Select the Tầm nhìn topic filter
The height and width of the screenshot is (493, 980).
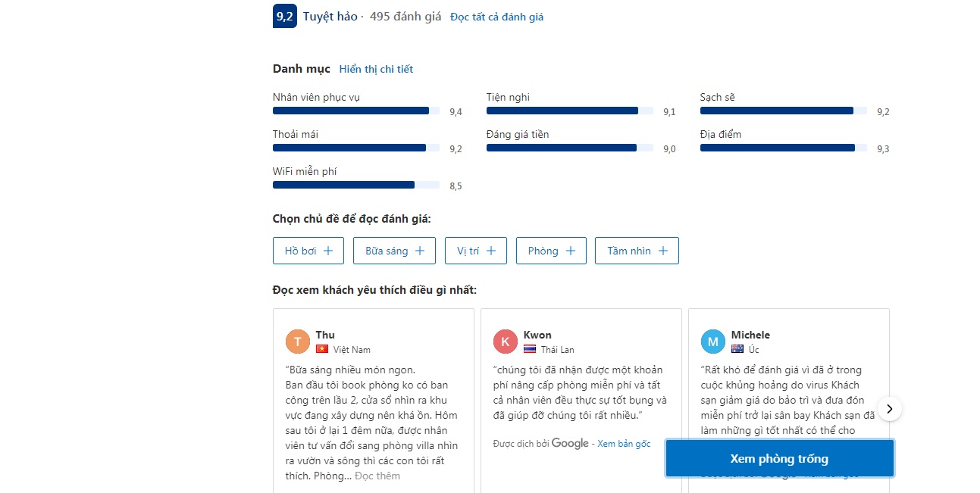(637, 251)
